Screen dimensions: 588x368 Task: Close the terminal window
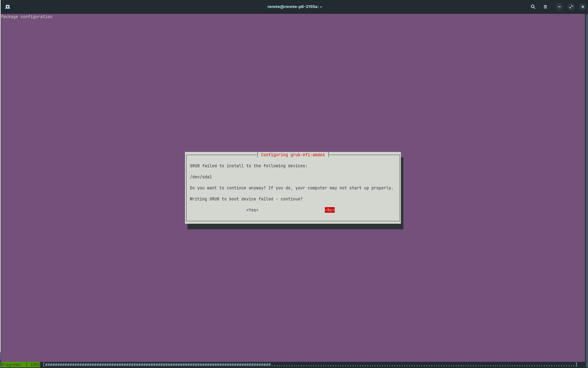(x=582, y=7)
